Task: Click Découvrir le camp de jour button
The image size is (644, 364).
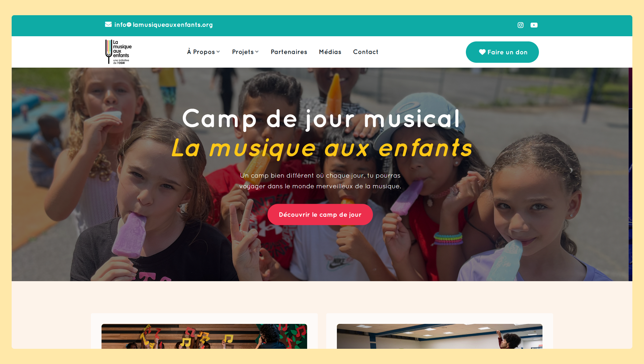Action: click(x=320, y=215)
